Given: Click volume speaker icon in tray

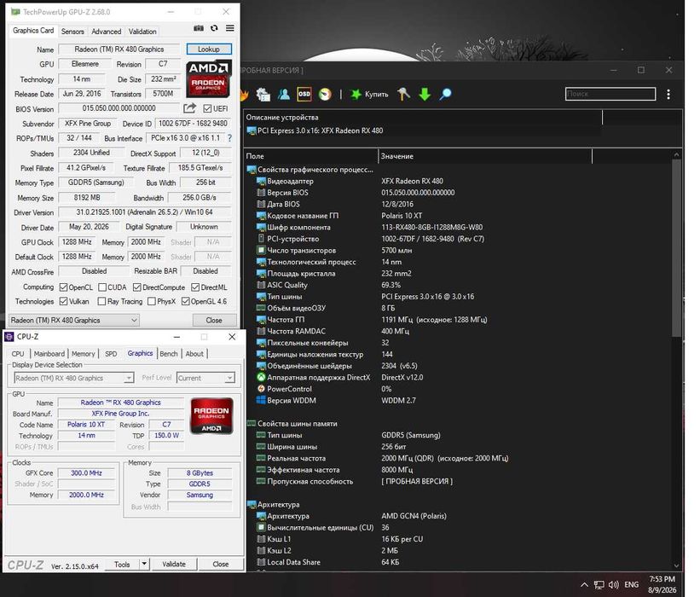Looking at the screenshot, I should 614,585.
